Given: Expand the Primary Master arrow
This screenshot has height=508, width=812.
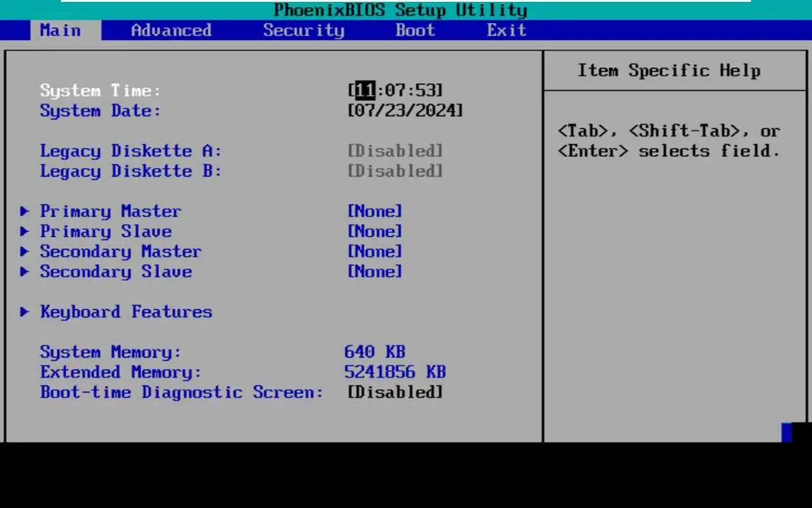Looking at the screenshot, I should [x=25, y=211].
